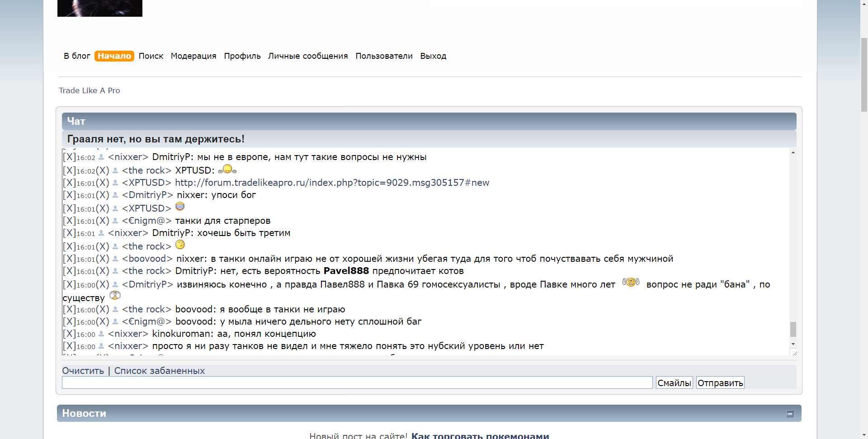Click the user icon in the "я вообще в танки не играю" row
Image resolution: width=868 pixels, height=439 pixels.
[x=115, y=309]
